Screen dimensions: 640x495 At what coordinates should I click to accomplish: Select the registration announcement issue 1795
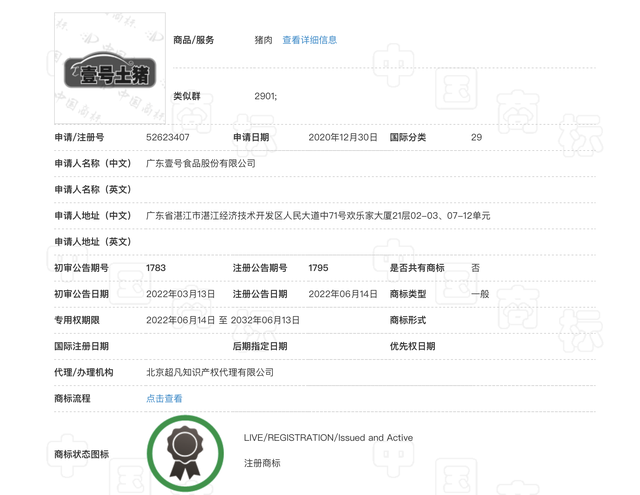tap(318, 268)
